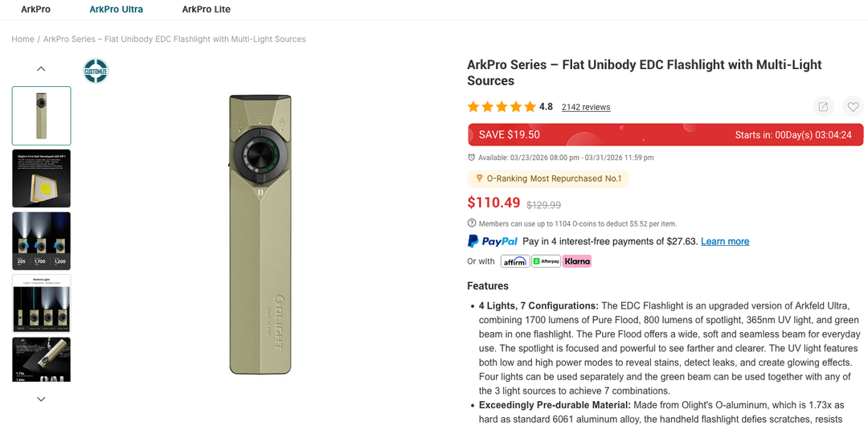Open the 205/1,700/1,200 lumens comparison thumbnail
The width and height of the screenshot is (868, 426).
click(42, 241)
